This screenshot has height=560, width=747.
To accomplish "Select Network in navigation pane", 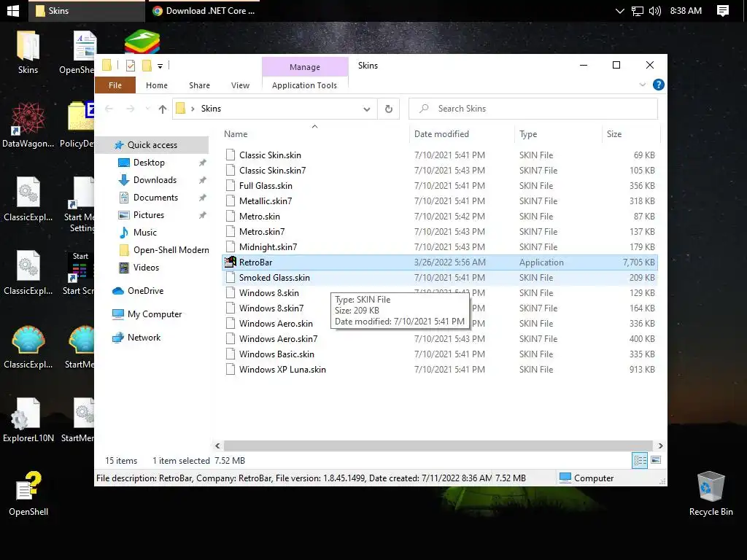I will 144,338.
